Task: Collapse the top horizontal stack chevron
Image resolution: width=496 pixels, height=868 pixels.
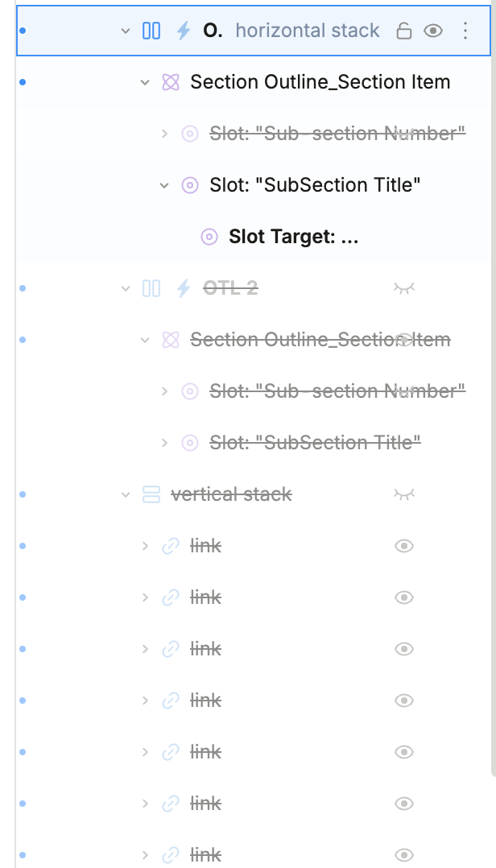Action: click(125, 31)
